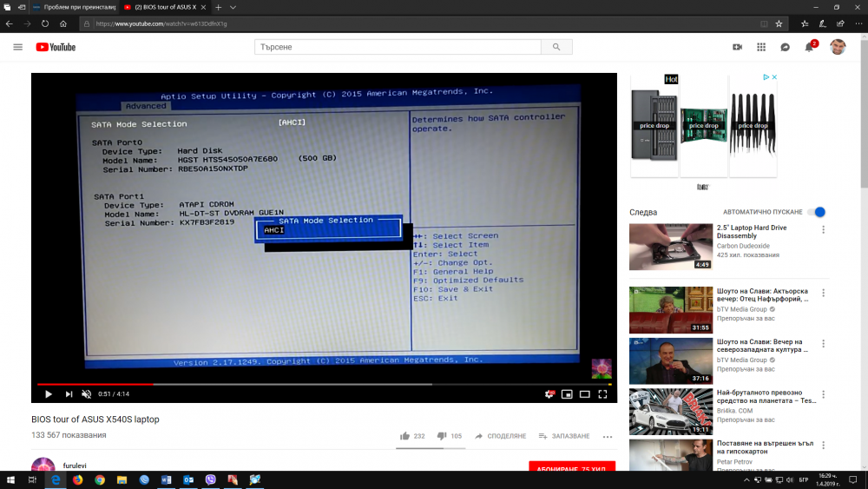Open Chrome from the taskbar
Image resolution: width=868 pixels, height=489 pixels.
coord(100,479)
